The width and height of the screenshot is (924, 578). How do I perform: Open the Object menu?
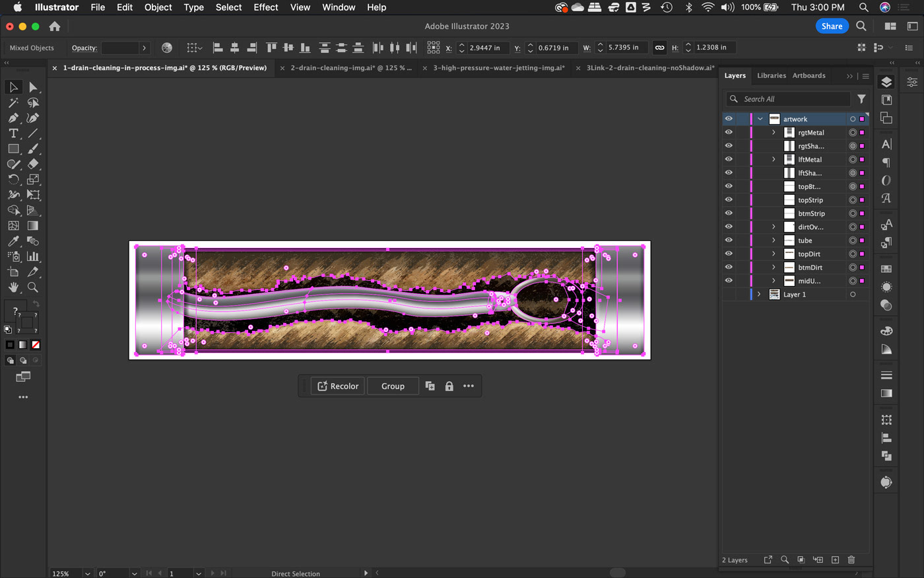pyautogui.click(x=158, y=7)
